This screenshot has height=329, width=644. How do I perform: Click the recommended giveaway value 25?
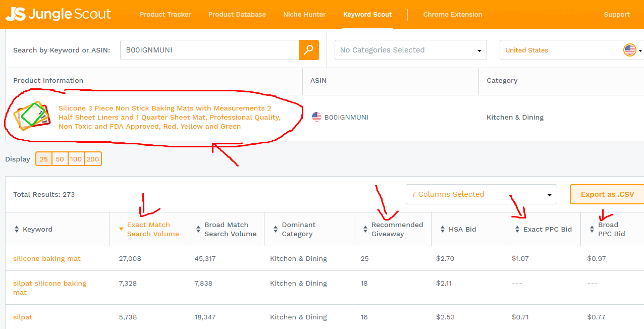[x=364, y=258]
